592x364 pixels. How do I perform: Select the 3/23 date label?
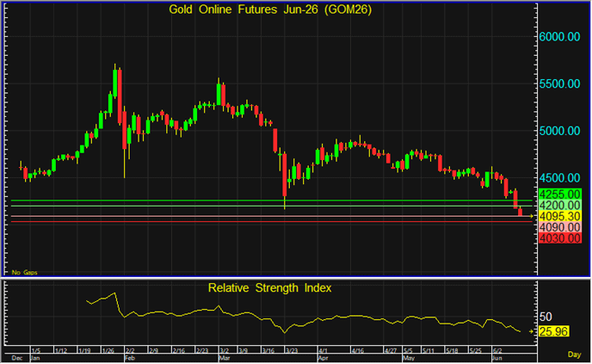[x=292, y=351]
